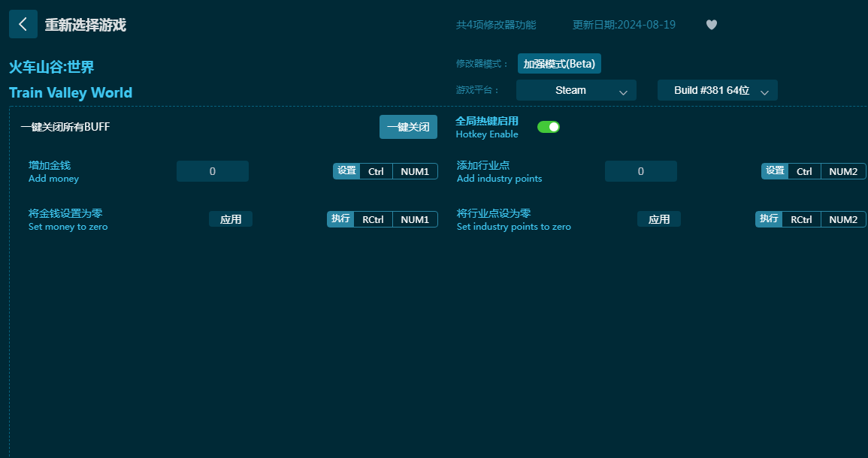
Task: Click the Add industry points value field
Action: click(x=640, y=171)
